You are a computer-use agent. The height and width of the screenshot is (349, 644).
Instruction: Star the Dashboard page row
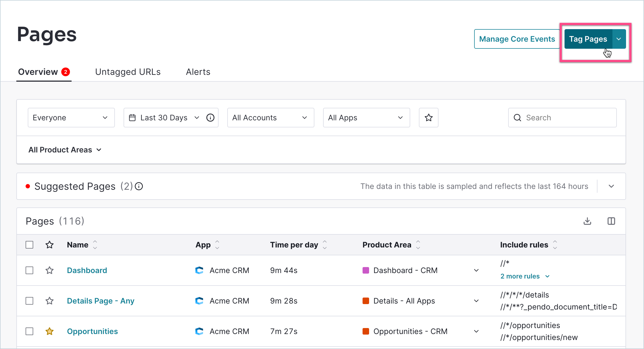50,270
